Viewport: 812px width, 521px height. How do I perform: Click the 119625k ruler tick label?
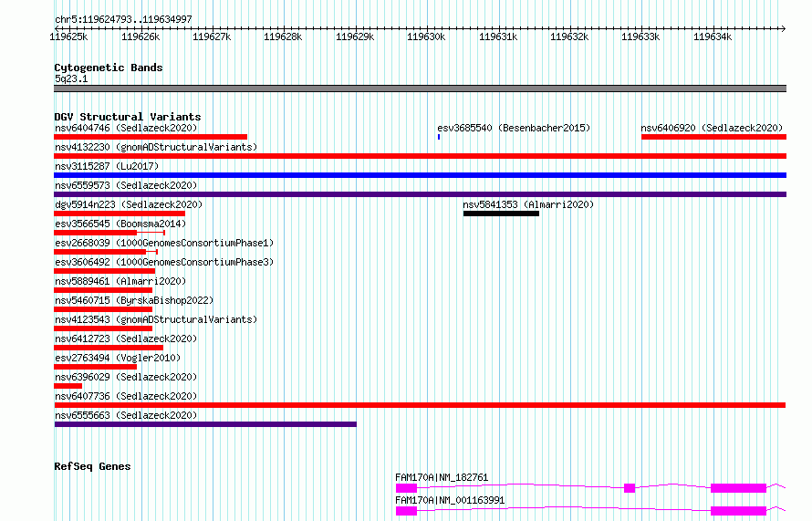(x=68, y=36)
